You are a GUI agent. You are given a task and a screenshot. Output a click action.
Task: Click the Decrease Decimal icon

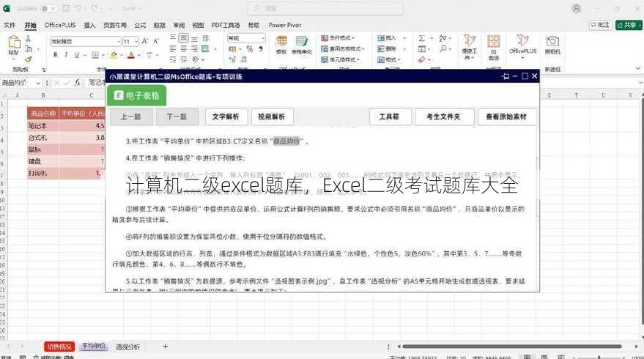pos(243,59)
